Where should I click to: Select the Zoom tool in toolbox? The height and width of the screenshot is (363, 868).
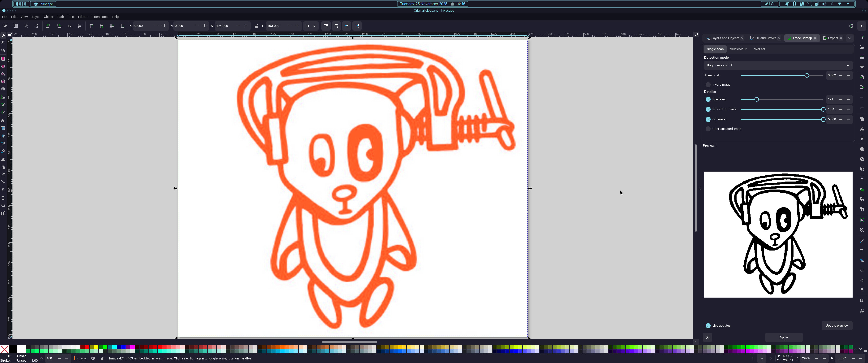tap(3, 206)
